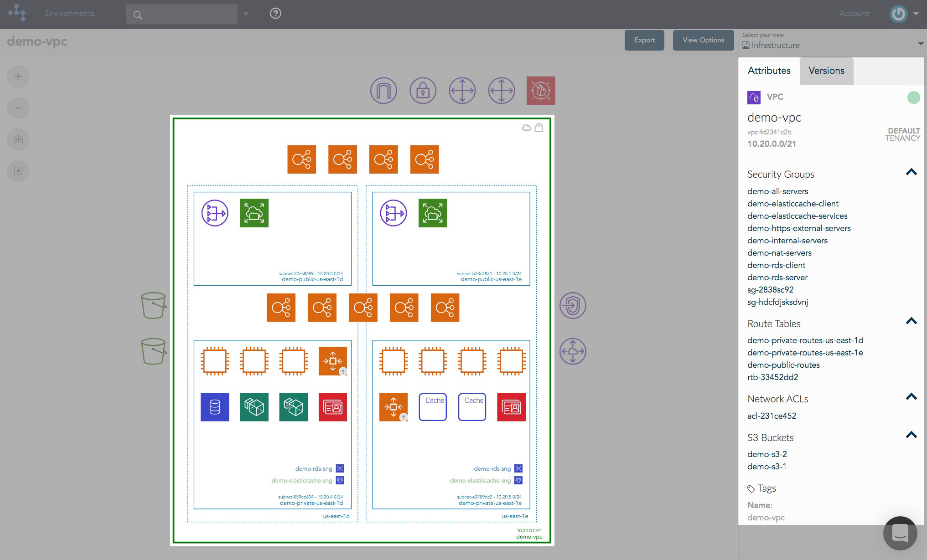
Task: Select auto scaling icon in private-us-east-1d
Action: (333, 361)
